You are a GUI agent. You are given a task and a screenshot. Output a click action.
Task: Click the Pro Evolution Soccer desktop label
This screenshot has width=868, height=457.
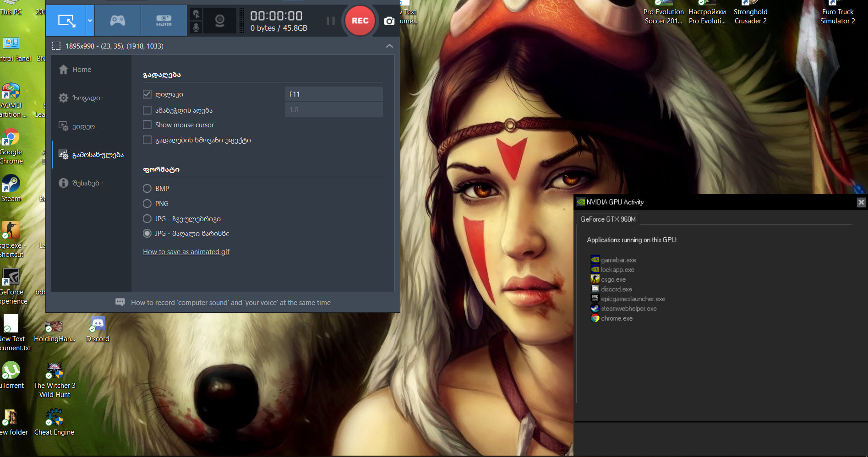pyautogui.click(x=663, y=16)
